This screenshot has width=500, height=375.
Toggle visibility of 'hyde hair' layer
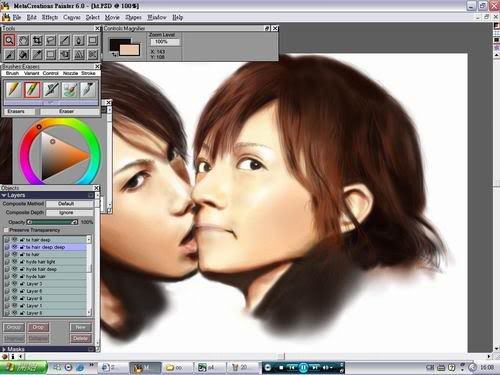click(x=15, y=276)
